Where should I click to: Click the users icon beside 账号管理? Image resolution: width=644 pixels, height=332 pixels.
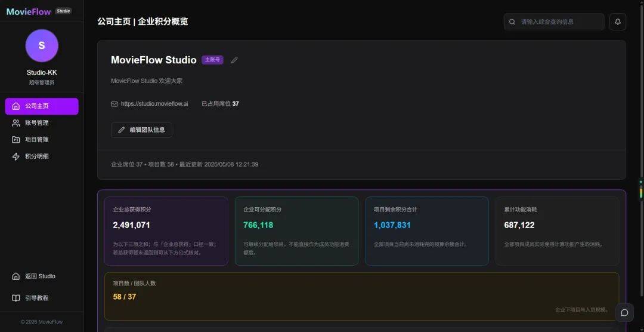[x=16, y=123]
